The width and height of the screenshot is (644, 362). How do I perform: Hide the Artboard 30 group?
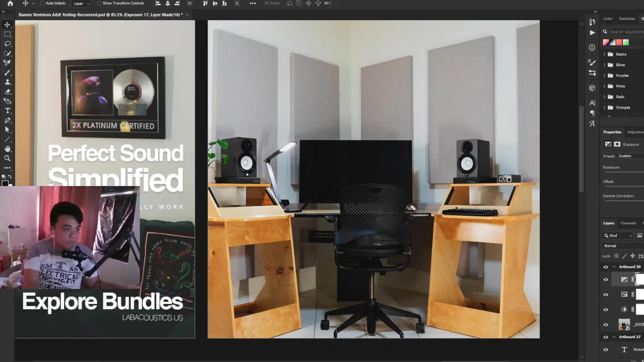coord(606,267)
